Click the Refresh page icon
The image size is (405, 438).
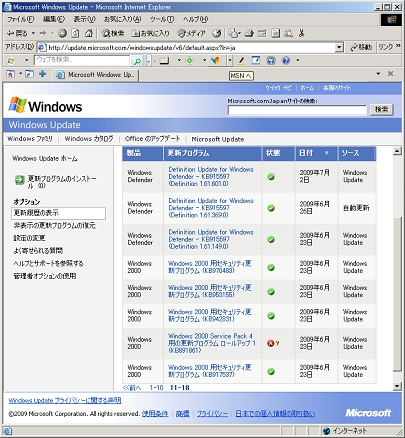[x=76, y=33]
